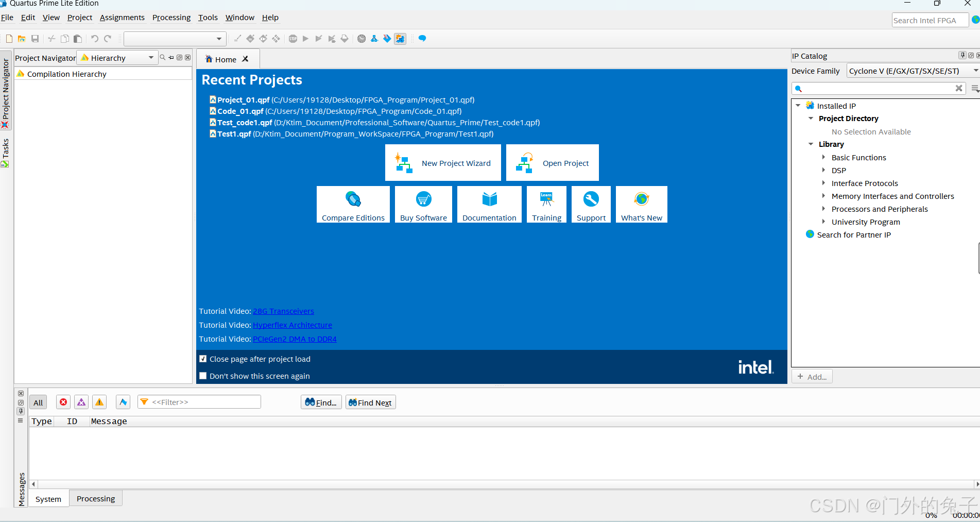Click the Find Next button
The width and height of the screenshot is (980, 522).
click(371, 402)
